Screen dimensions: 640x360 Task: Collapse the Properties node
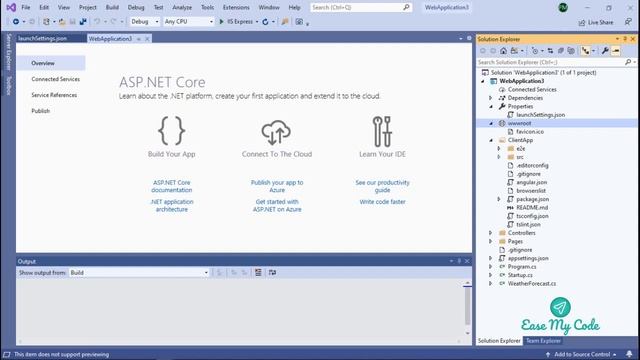491,106
